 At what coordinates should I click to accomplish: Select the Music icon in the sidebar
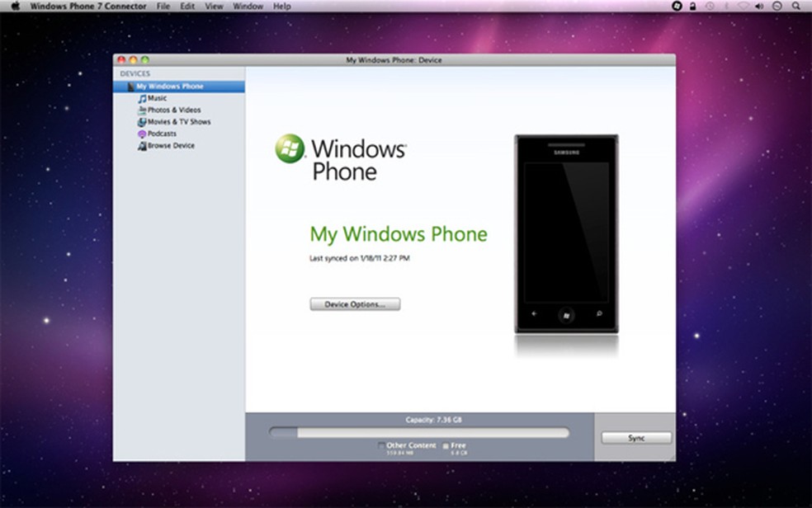coord(143,98)
